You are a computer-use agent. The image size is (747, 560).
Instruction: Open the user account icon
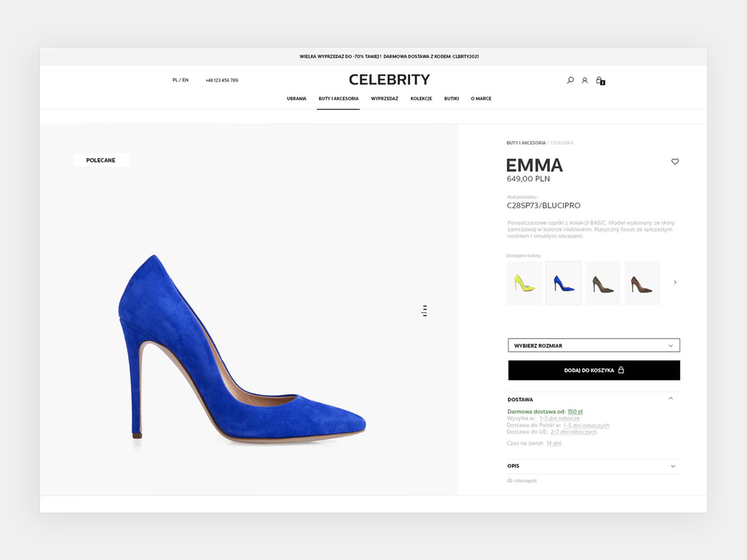coord(584,80)
